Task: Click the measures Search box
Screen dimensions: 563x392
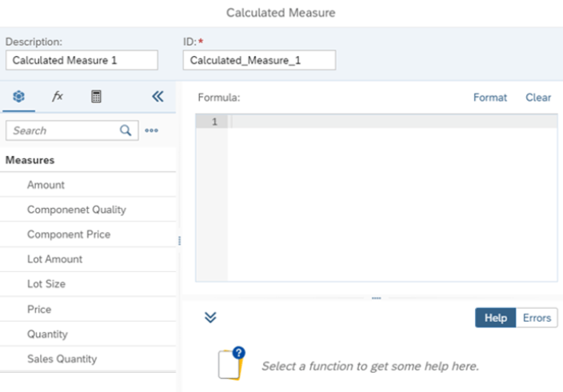Action: [x=64, y=130]
